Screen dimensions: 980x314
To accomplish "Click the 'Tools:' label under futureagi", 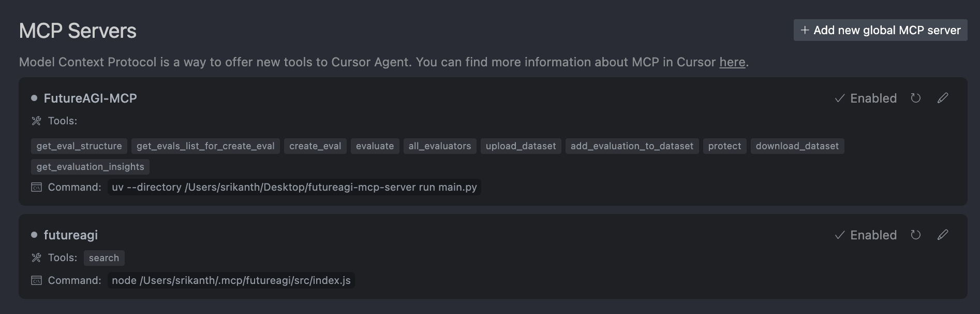I will [63, 258].
